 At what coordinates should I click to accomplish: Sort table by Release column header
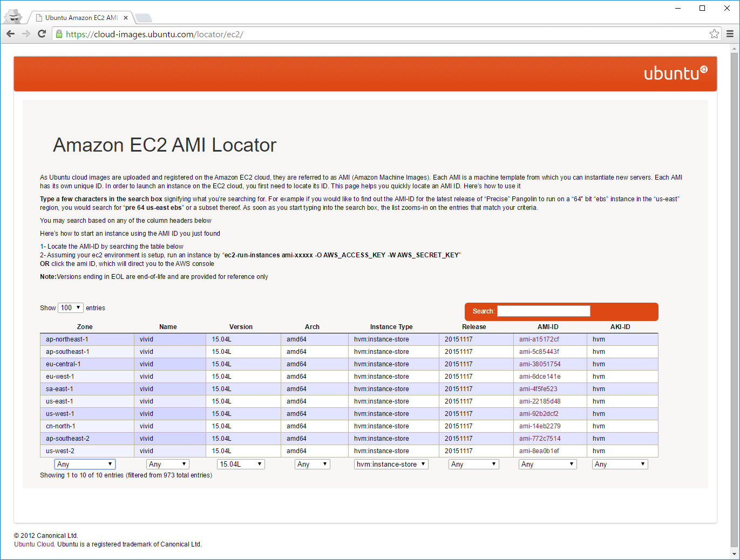point(474,327)
